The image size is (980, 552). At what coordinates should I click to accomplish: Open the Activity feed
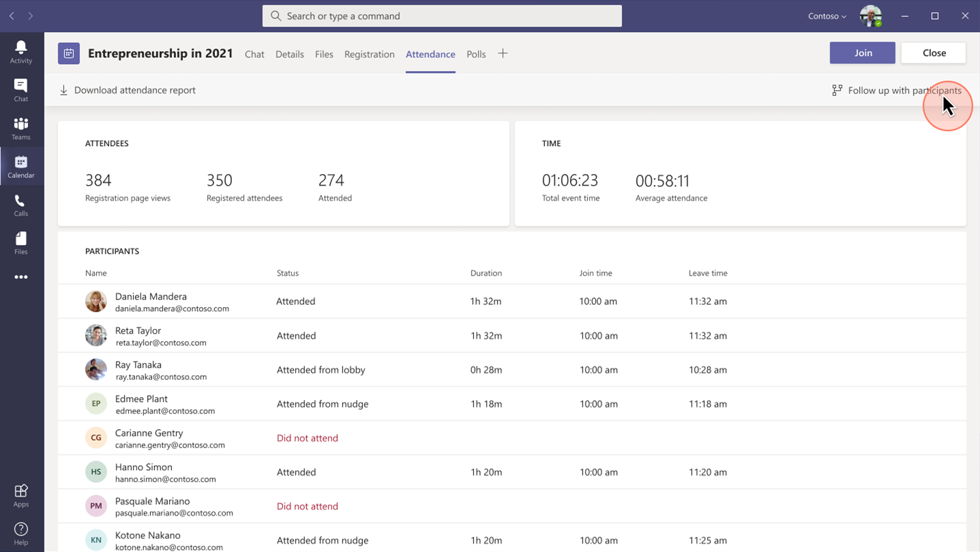click(20, 51)
